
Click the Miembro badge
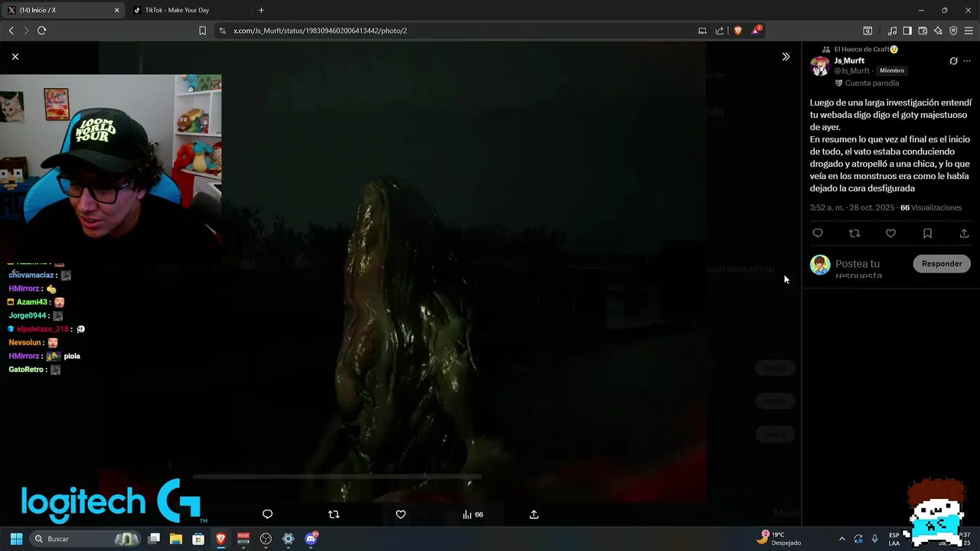[892, 70]
